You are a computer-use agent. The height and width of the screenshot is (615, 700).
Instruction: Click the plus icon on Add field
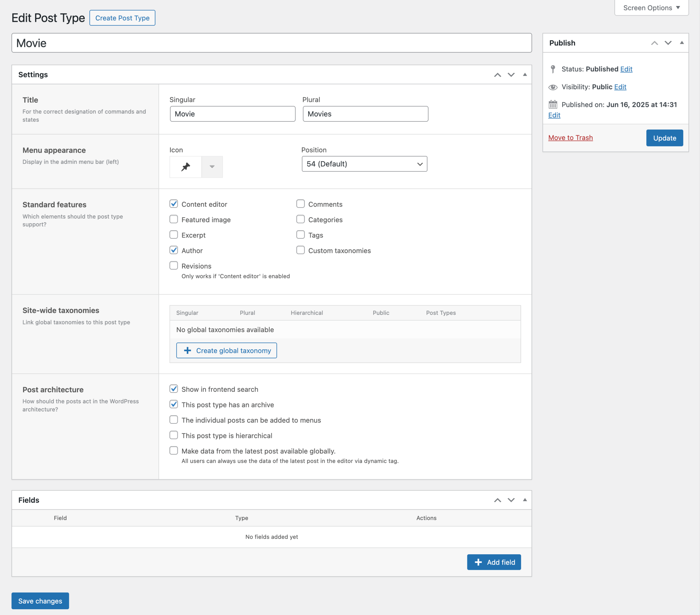coord(479,562)
